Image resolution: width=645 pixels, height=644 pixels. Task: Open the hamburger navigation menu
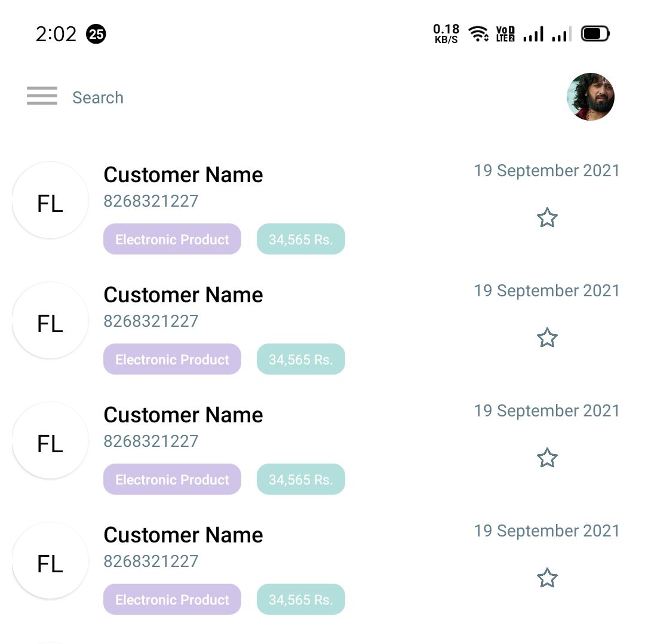pos(42,96)
